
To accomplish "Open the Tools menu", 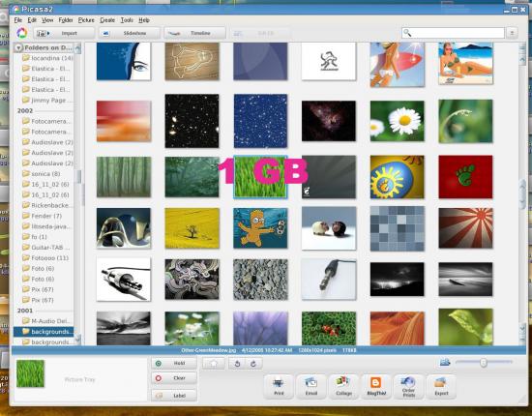I will click(x=127, y=20).
